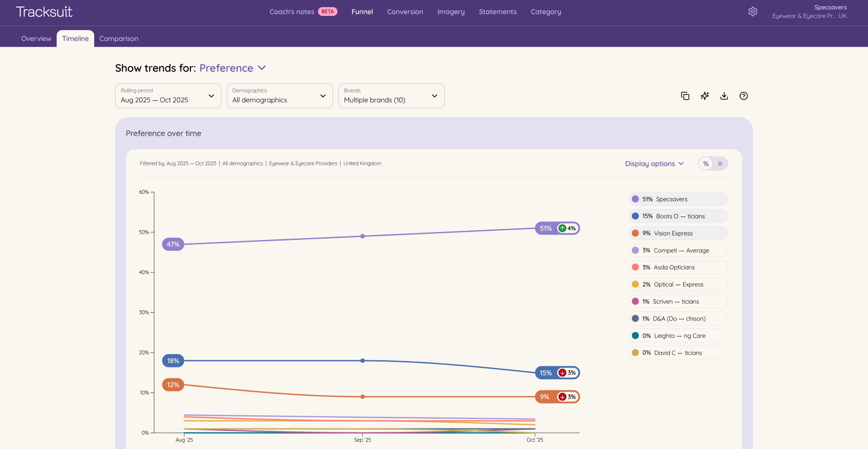868x449 pixels.
Task: Switch chart to number (#) view
Action: [x=720, y=164]
